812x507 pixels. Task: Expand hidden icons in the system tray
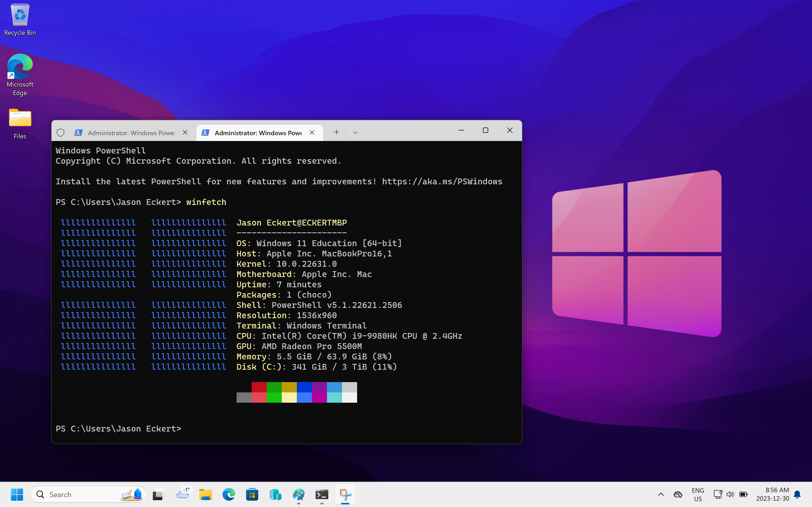pos(661,494)
